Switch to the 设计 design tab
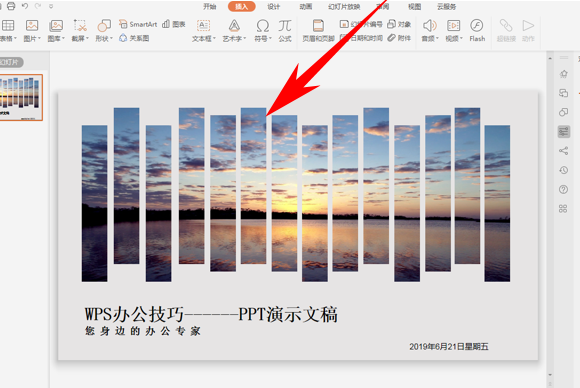580x388 pixels. (274, 6)
